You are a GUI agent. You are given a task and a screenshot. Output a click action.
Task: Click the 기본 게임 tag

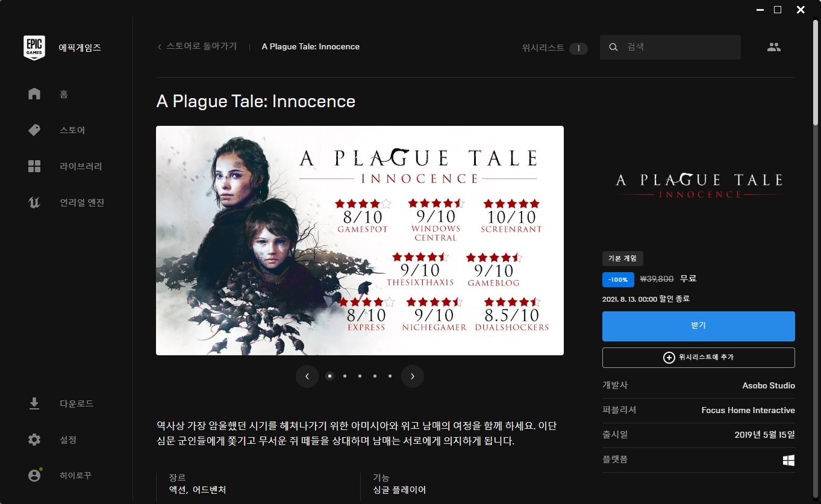click(623, 259)
